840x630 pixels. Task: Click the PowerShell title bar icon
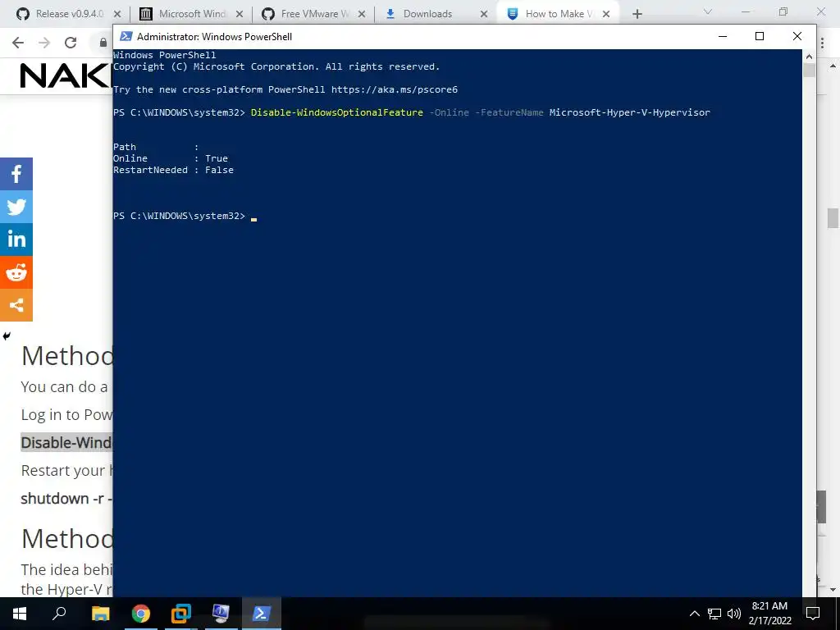126,36
